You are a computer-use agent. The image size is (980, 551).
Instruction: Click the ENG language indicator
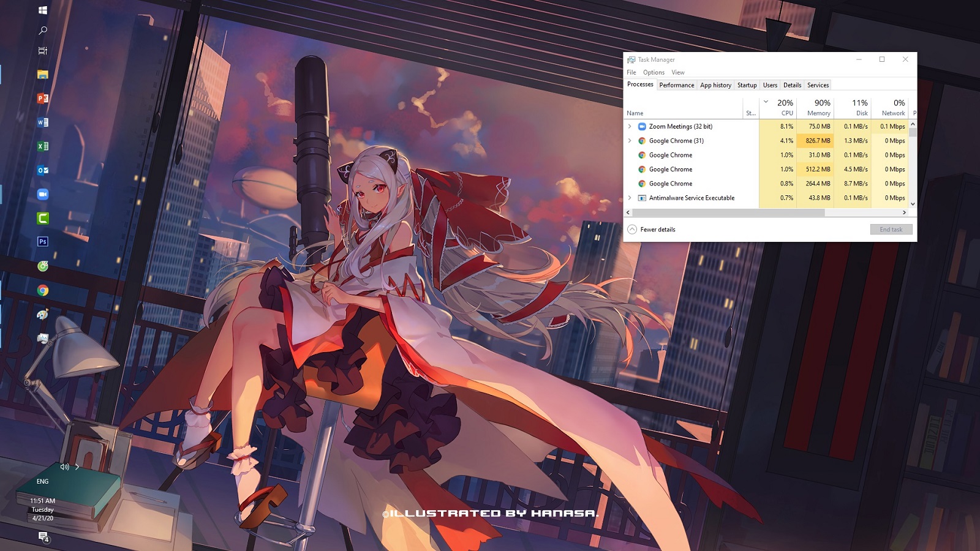(43, 481)
